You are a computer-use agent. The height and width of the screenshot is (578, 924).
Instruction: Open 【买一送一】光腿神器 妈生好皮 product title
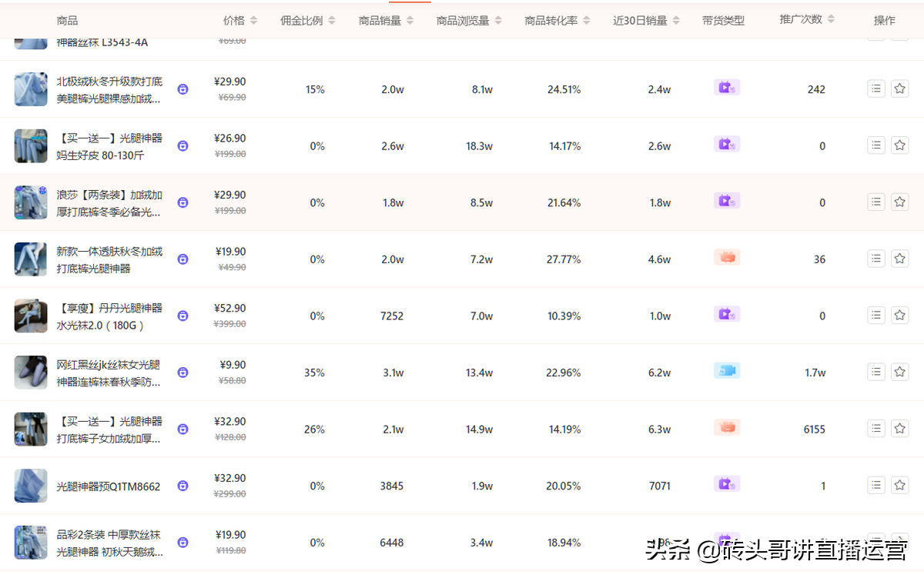(109, 146)
